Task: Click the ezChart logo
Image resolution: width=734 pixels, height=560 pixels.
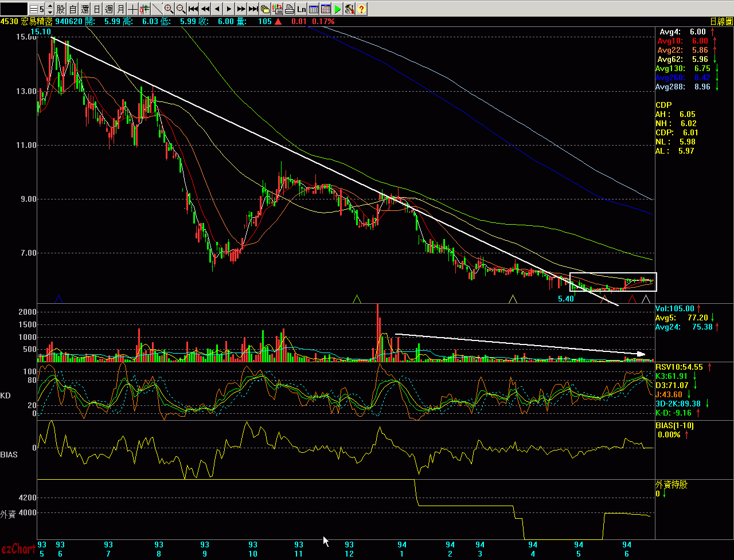Action: pos(18,549)
